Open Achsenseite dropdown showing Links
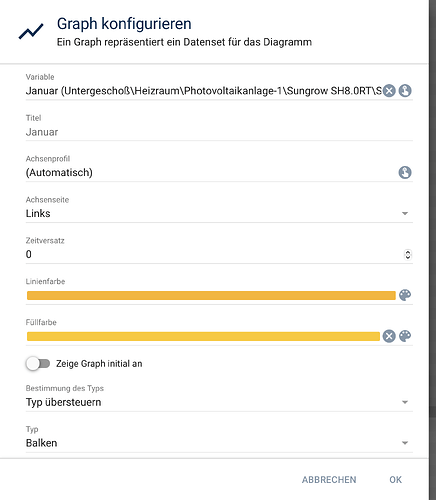The image size is (436, 500). pyautogui.click(x=219, y=213)
